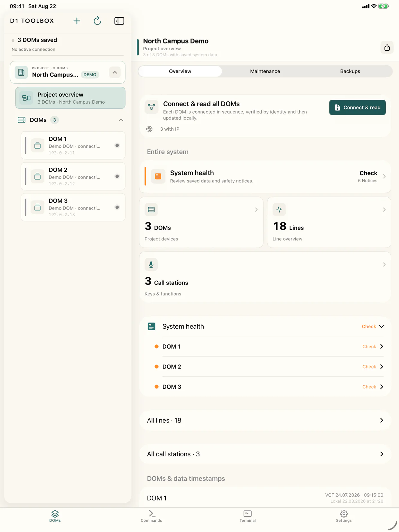Screen dimensions: 399x532
Task: Click Check for DOM 3 in System health
Action: (369, 387)
